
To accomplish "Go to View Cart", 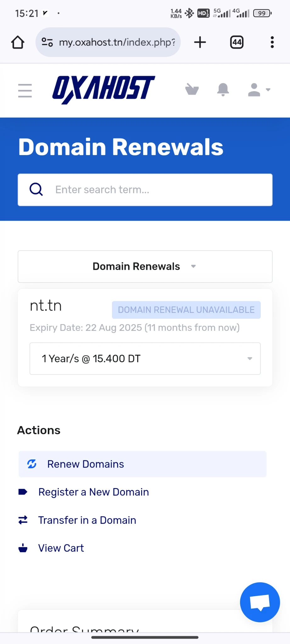I will pyautogui.click(x=61, y=548).
